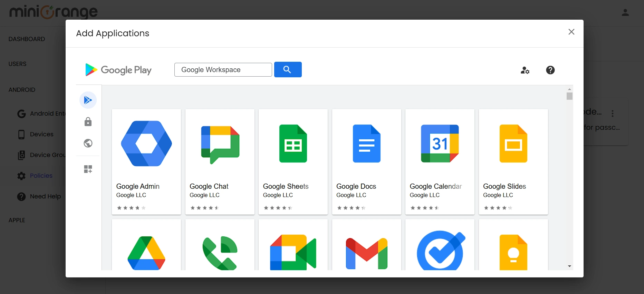Open the Google Chat app icon
Viewport: 644px width, 294px height.
pyautogui.click(x=220, y=144)
